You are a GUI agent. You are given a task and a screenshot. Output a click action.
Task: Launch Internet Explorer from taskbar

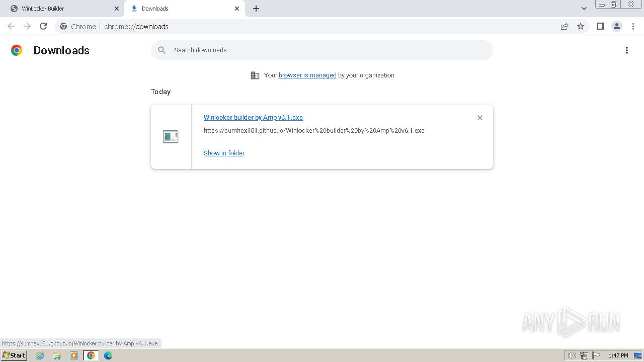[x=40, y=355]
